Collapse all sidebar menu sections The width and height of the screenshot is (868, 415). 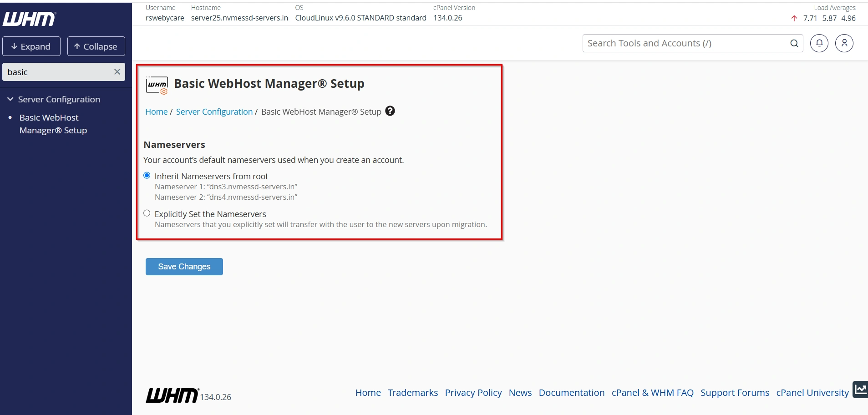pos(96,46)
